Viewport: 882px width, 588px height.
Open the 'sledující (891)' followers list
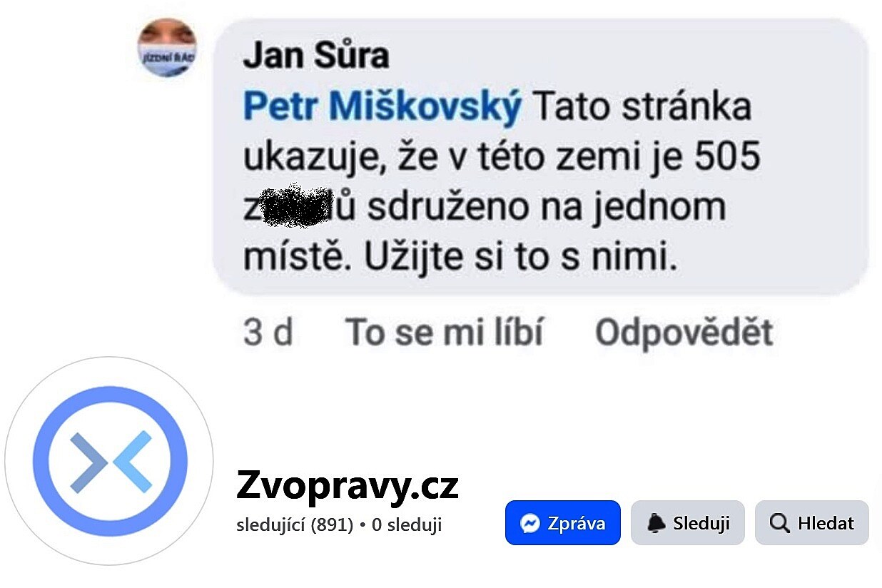click(295, 525)
